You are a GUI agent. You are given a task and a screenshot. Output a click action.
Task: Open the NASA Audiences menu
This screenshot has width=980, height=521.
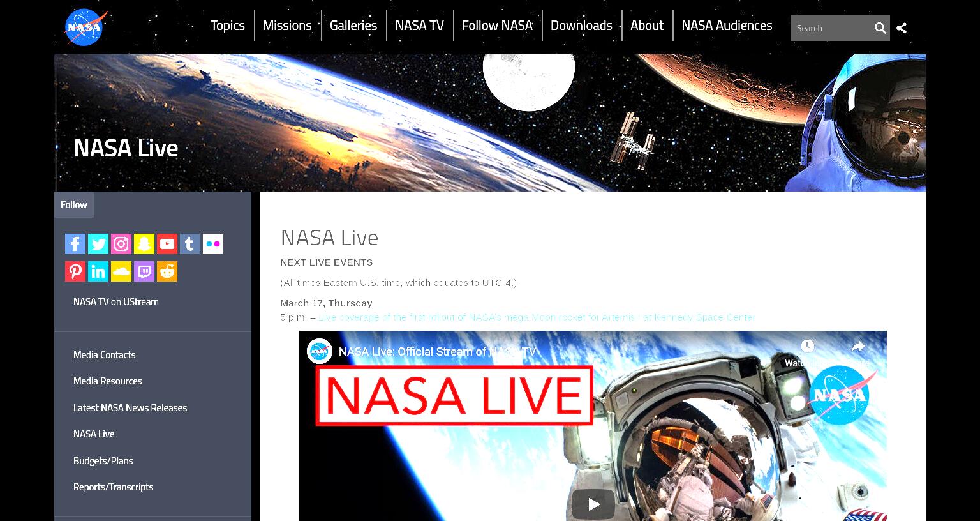727,26
